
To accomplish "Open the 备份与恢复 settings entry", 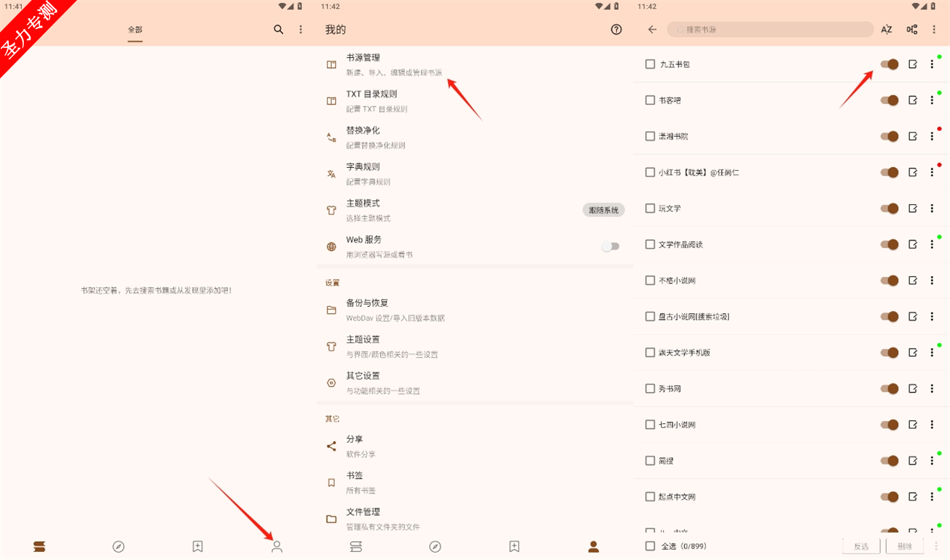I will (x=474, y=310).
